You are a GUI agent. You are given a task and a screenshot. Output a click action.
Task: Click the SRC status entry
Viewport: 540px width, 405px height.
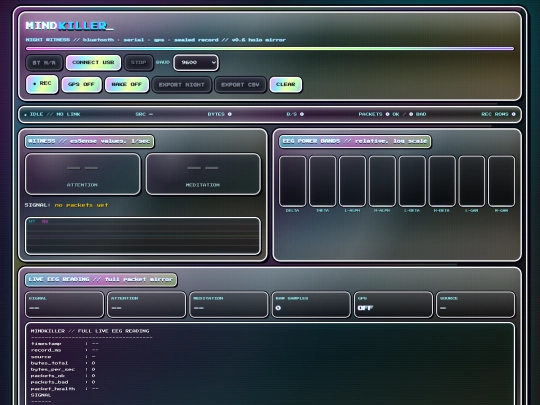coord(144,114)
